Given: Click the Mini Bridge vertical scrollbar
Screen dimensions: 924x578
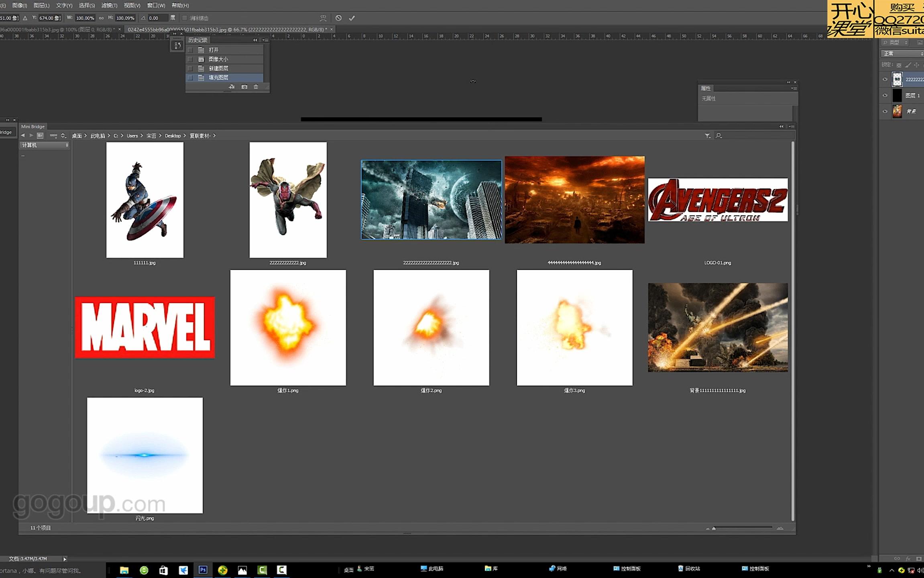Looking at the screenshot, I should point(792,331).
